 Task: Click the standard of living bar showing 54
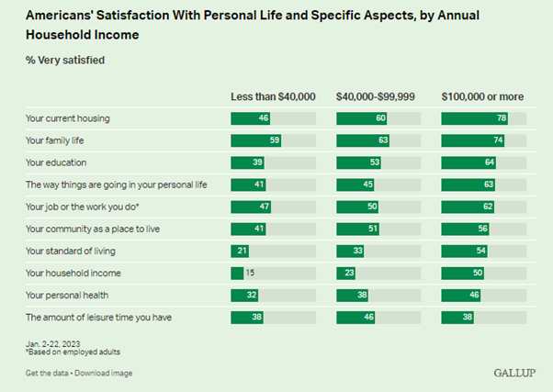point(465,251)
